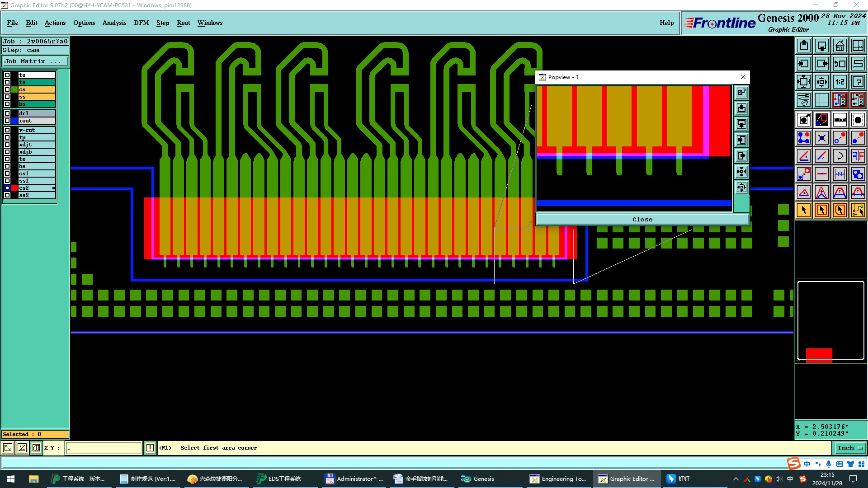The width and height of the screenshot is (868, 488).
Task: Choose the net selection arrow tool
Action: 858,210
